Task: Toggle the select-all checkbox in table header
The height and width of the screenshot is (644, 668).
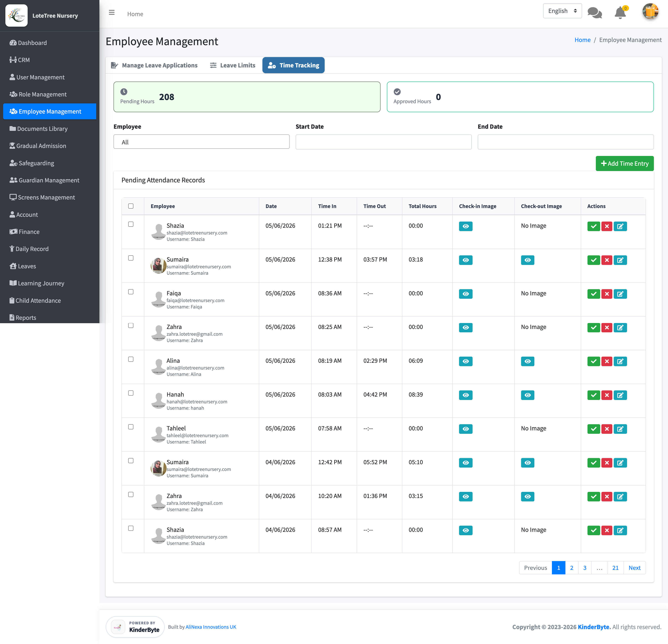Action: pyautogui.click(x=131, y=206)
